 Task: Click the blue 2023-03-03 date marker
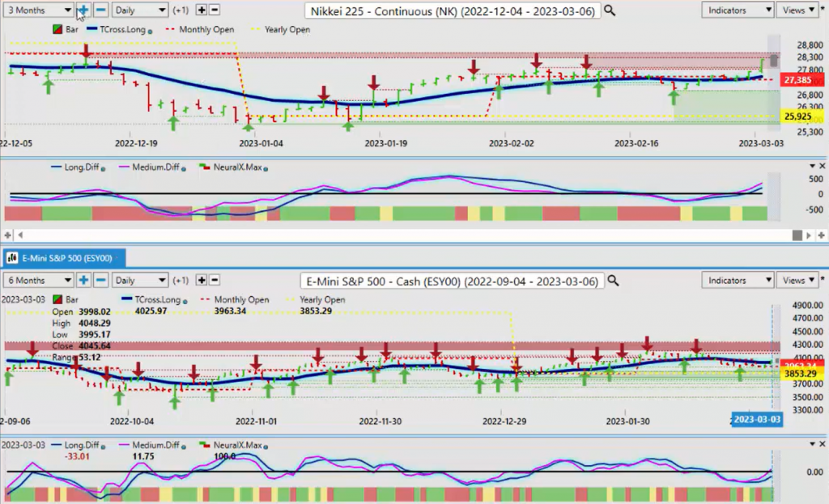click(757, 420)
